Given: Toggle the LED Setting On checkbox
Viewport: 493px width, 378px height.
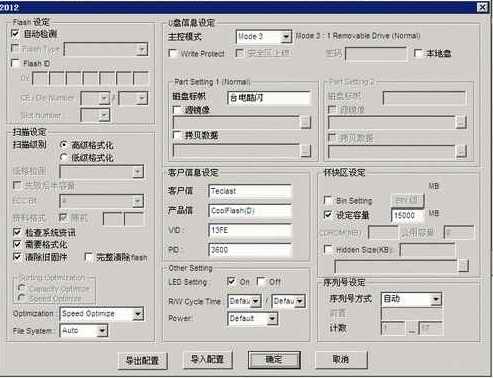Looking at the screenshot, I should click(x=231, y=281).
